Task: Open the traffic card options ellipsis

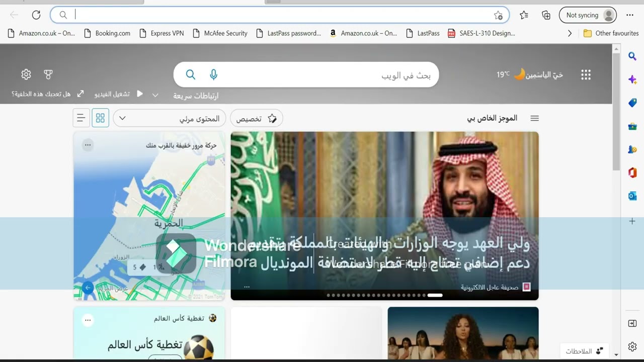Action: (88, 145)
